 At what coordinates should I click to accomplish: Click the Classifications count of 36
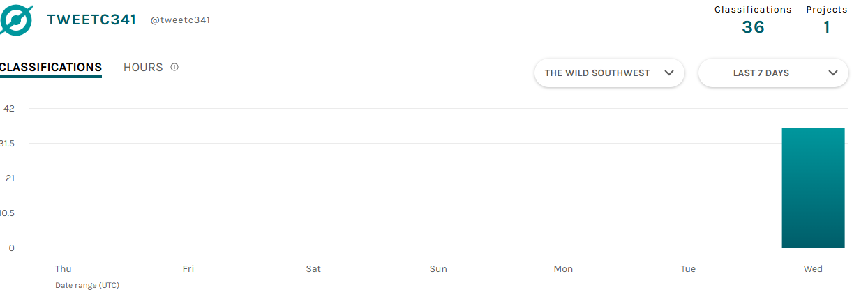tap(753, 27)
